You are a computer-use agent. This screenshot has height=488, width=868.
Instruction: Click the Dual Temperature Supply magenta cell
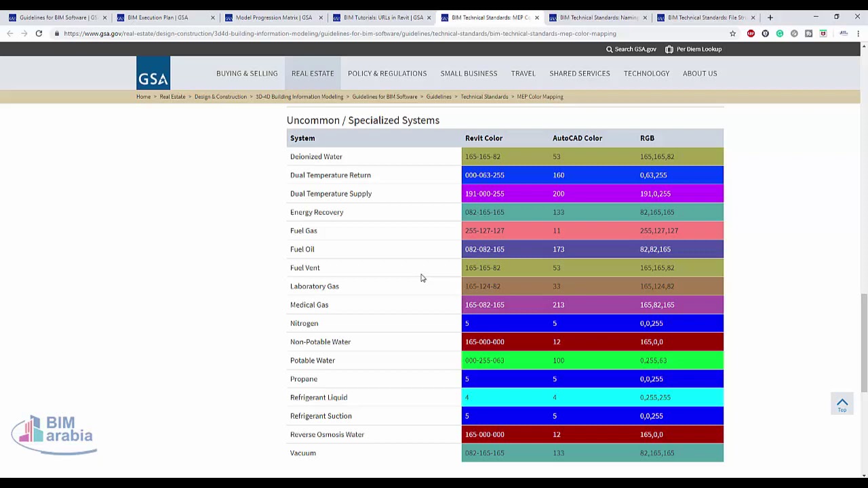[x=505, y=194]
